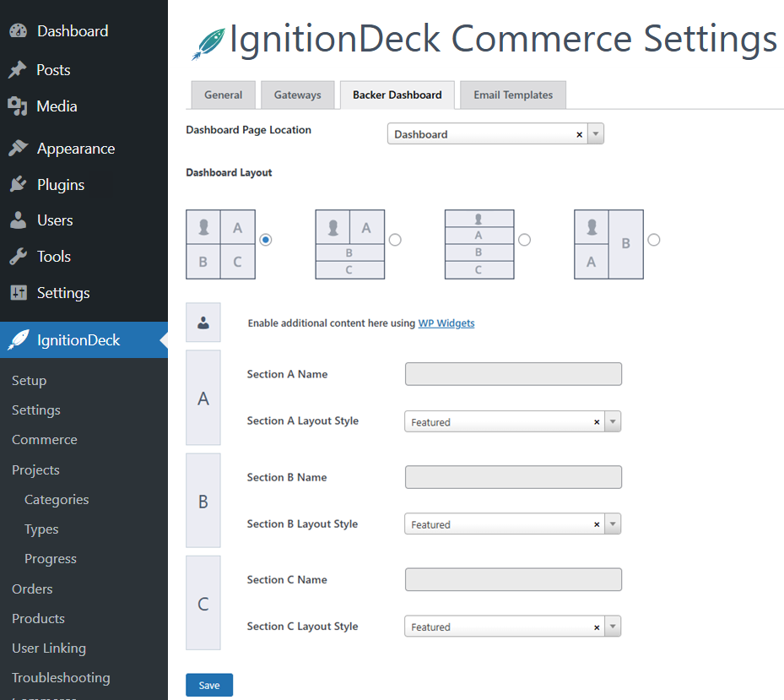This screenshot has height=700, width=784.
Task: Click the stacked rows layout thumbnail
Action: (x=479, y=244)
